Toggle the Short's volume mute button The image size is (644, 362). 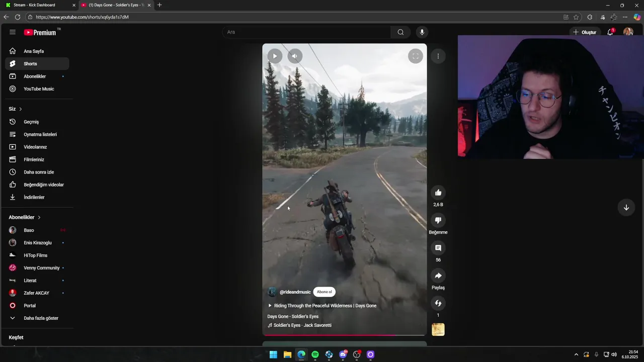pos(295,56)
